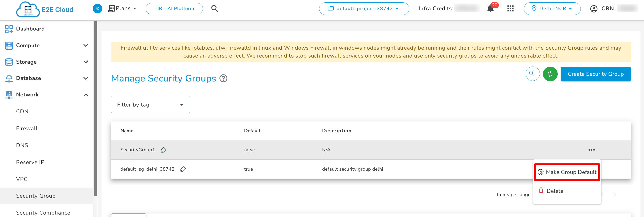Open the notifications bell
644x217 pixels.
pos(490,9)
